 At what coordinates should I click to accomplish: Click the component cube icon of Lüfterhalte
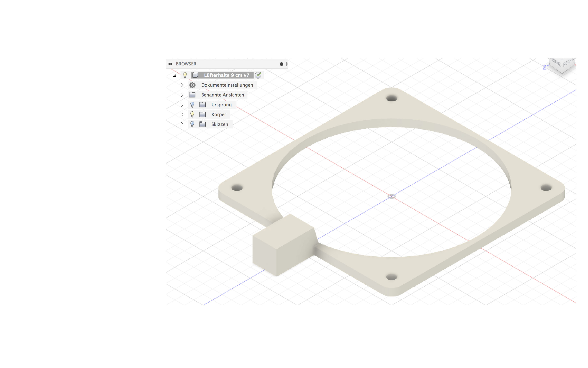click(195, 75)
